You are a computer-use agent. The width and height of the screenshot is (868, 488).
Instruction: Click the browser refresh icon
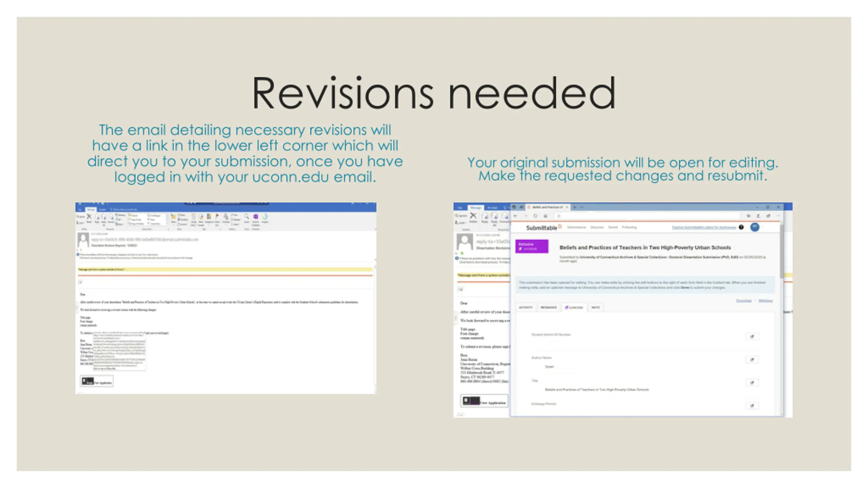point(535,216)
